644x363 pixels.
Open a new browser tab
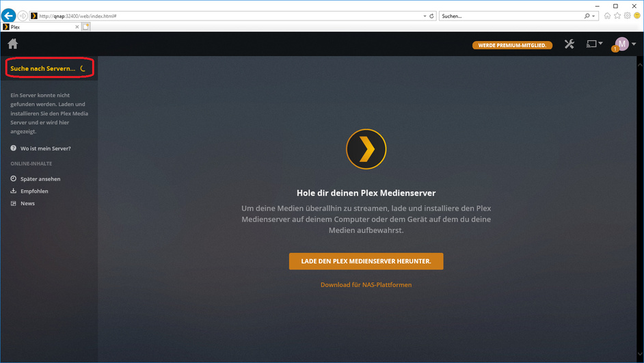pyautogui.click(x=86, y=27)
